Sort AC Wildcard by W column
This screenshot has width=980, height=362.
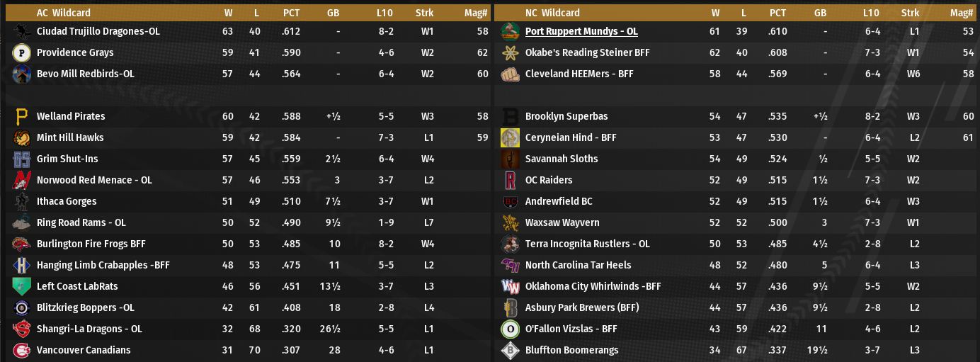(x=228, y=13)
